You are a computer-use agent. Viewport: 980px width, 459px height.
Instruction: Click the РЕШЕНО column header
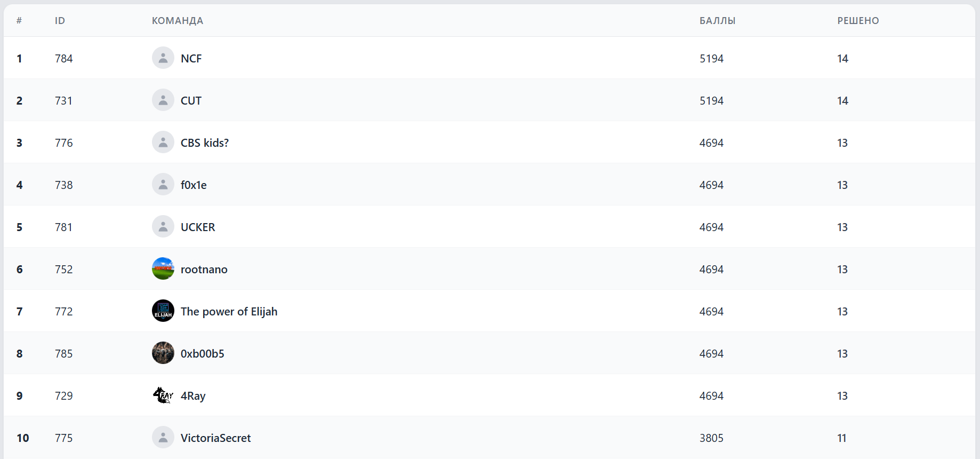(x=858, y=21)
